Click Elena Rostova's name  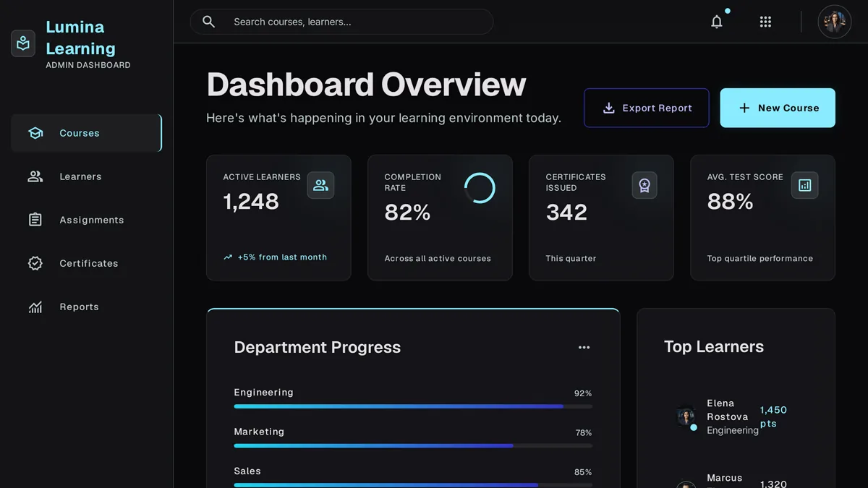point(728,410)
